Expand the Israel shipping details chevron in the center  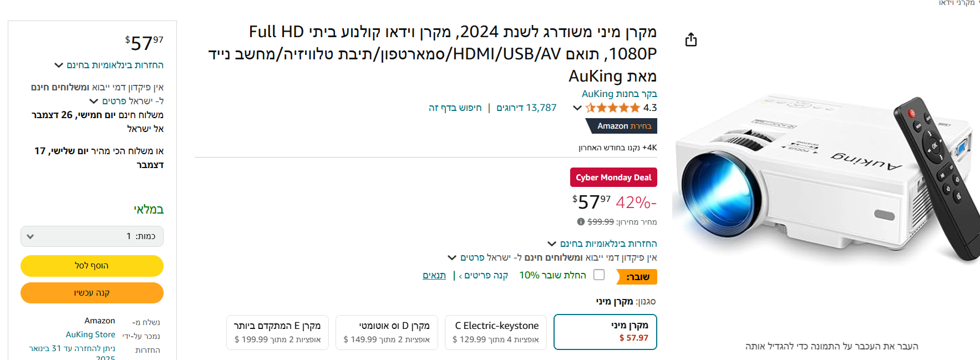pyautogui.click(x=452, y=257)
